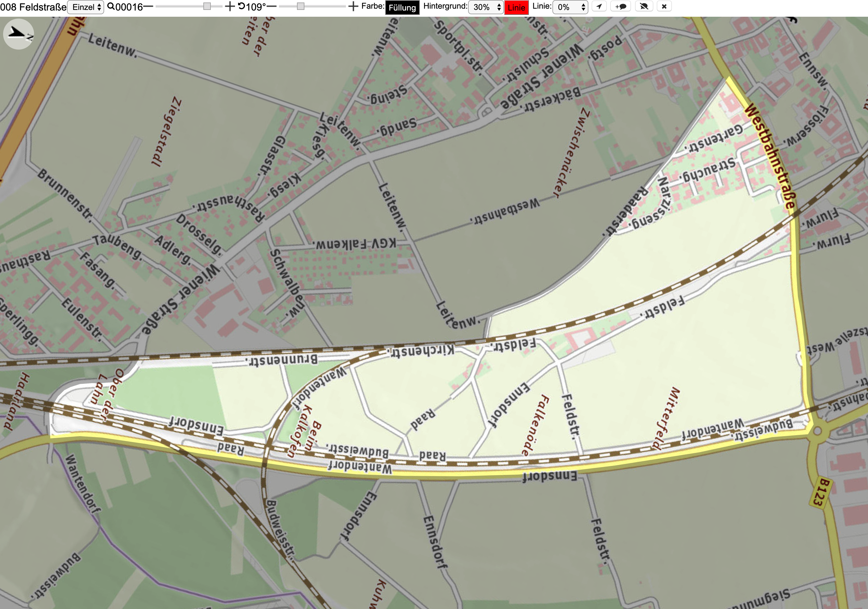This screenshot has width=868, height=609.
Task: Click the north compass icon on map
Action: point(19,34)
